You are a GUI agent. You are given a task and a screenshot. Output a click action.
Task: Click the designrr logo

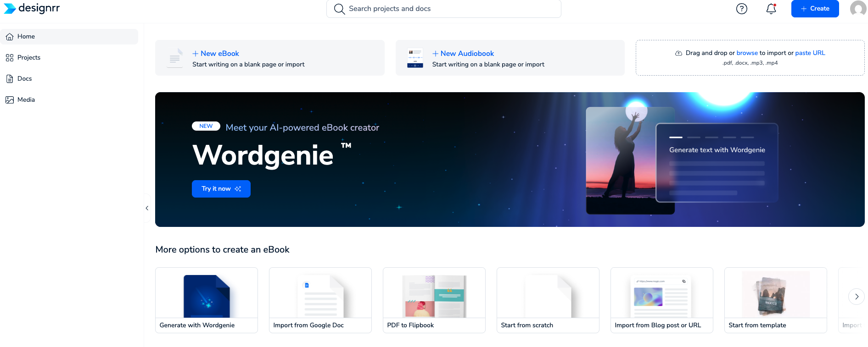(x=32, y=8)
